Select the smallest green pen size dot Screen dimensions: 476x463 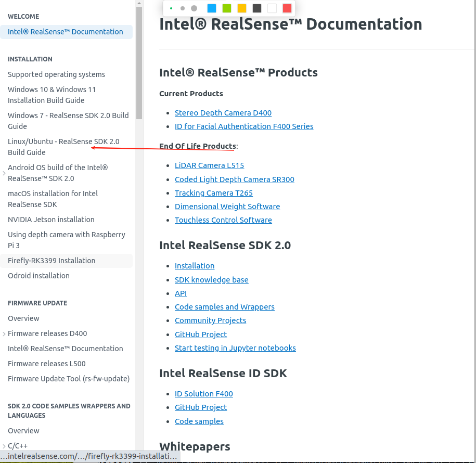coord(171,8)
